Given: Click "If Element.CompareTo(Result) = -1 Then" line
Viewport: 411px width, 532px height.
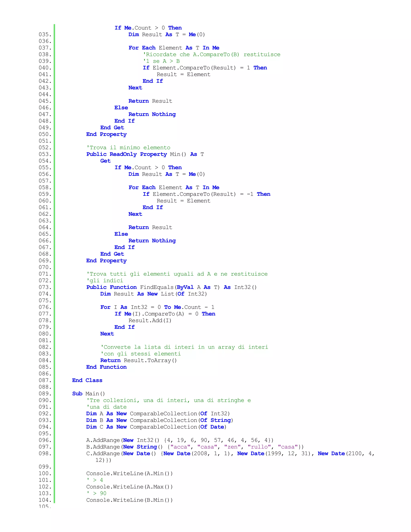Looking at the screenshot, I should 207,194.
